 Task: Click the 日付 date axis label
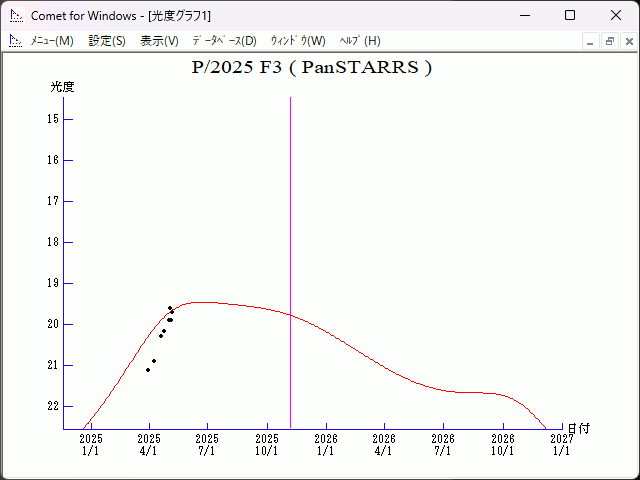pos(579,428)
